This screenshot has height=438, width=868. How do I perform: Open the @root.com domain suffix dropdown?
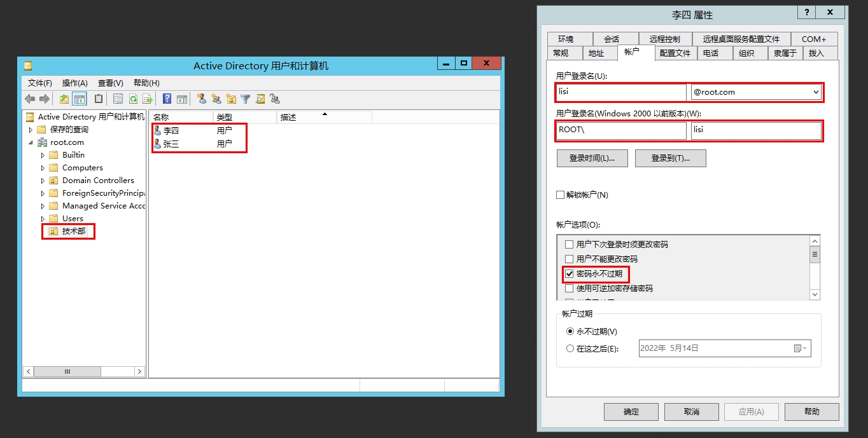(816, 92)
